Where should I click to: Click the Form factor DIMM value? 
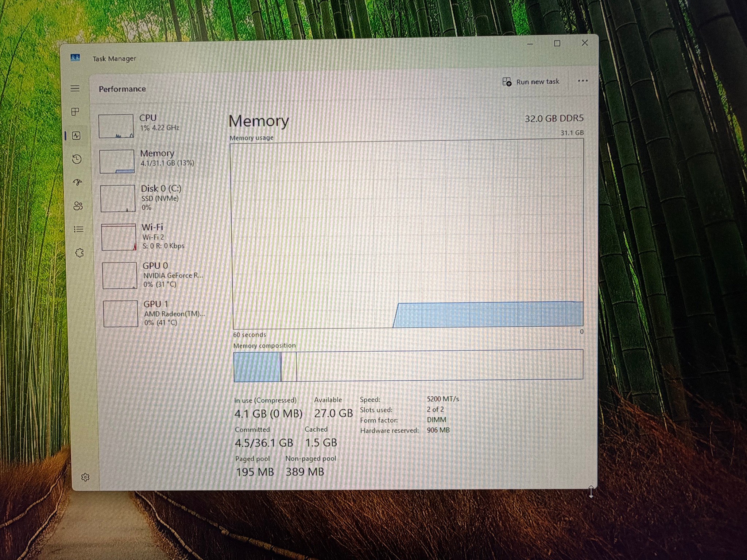(x=436, y=420)
